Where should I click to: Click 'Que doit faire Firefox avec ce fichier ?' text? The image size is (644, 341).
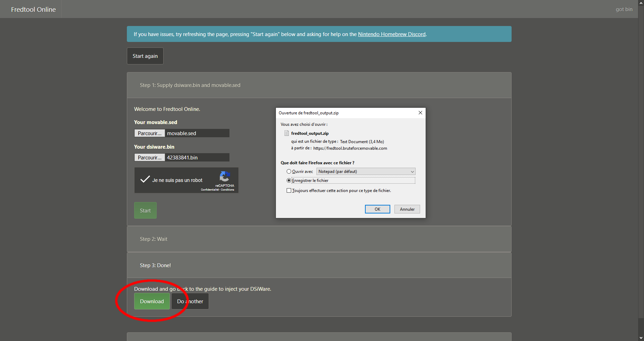(317, 163)
